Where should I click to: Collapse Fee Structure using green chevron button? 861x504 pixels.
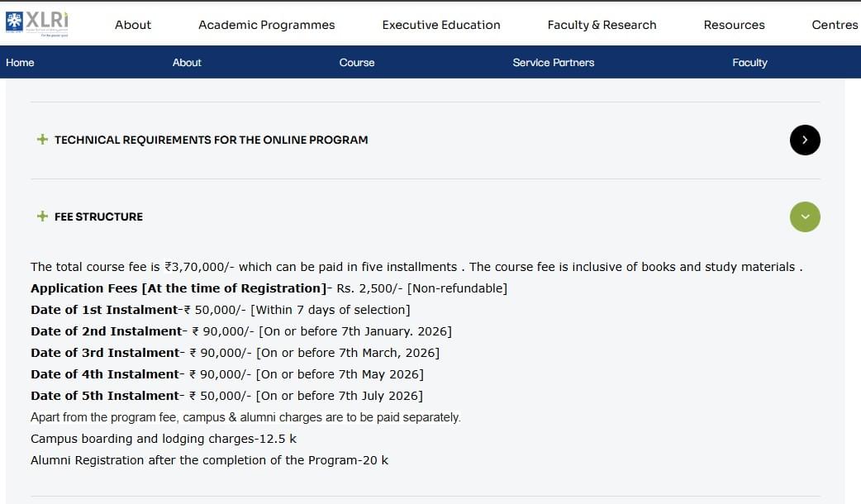pos(805,216)
